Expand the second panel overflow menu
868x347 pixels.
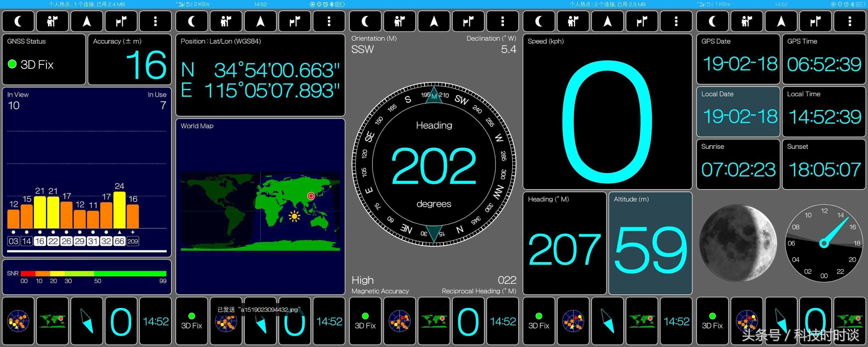point(330,22)
